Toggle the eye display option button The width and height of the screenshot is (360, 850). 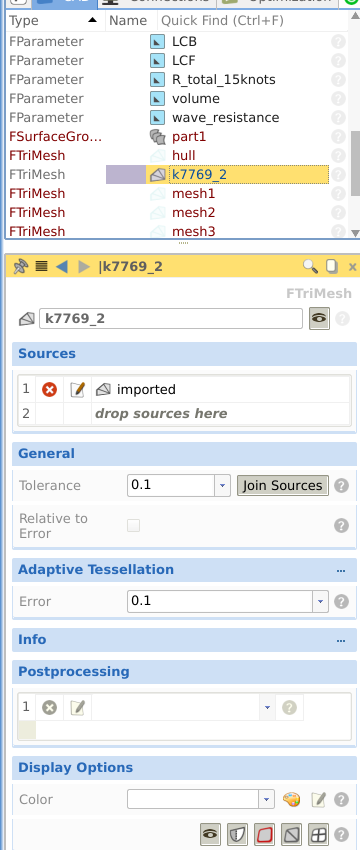(x=211, y=835)
